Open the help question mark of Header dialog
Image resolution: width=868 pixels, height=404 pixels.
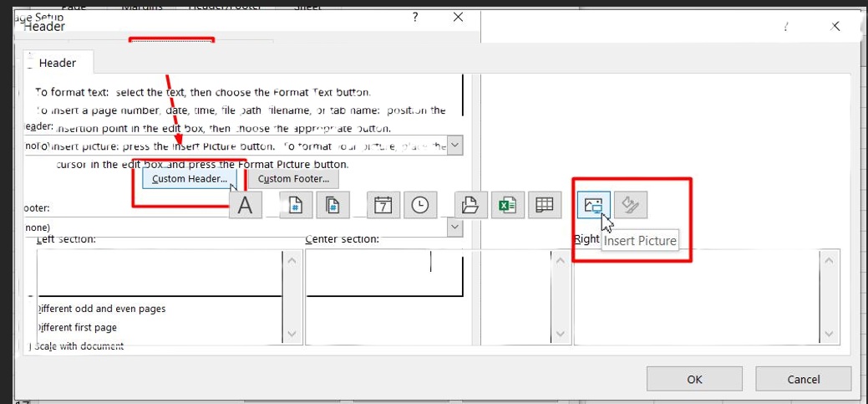(x=785, y=26)
